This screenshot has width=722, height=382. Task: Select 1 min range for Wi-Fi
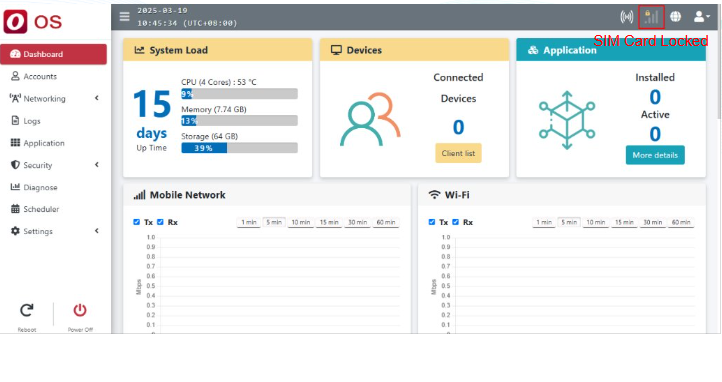(x=544, y=222)
